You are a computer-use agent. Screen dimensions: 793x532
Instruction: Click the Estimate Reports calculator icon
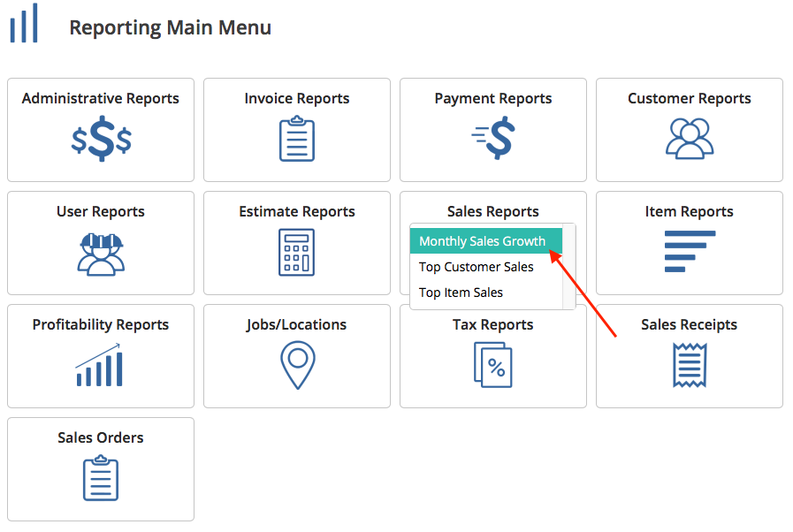click(x=297, y=253)
